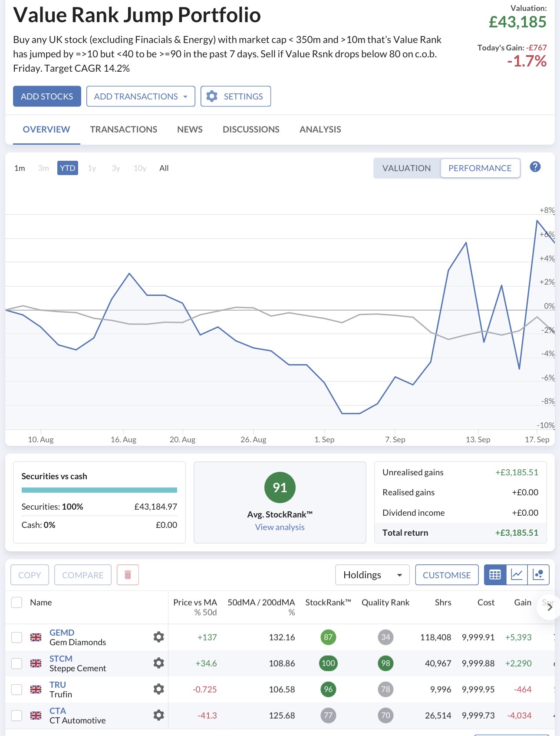
Task: Click the red delete trash icon
Action: coord(128,575)
